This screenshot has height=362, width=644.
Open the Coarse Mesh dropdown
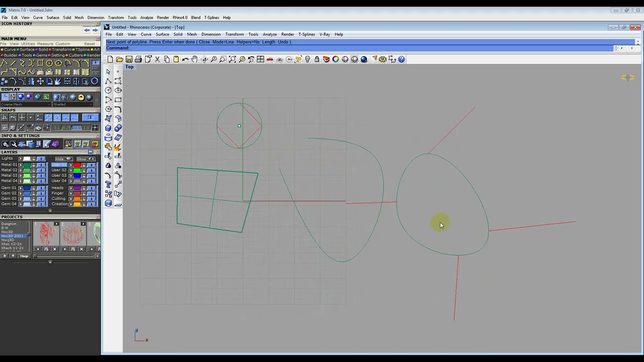click(26, 105)
